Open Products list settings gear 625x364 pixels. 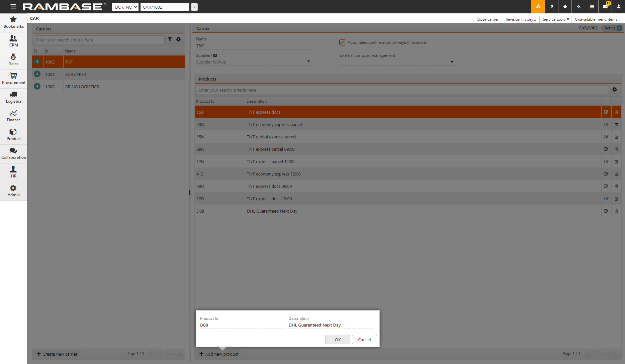615,90
